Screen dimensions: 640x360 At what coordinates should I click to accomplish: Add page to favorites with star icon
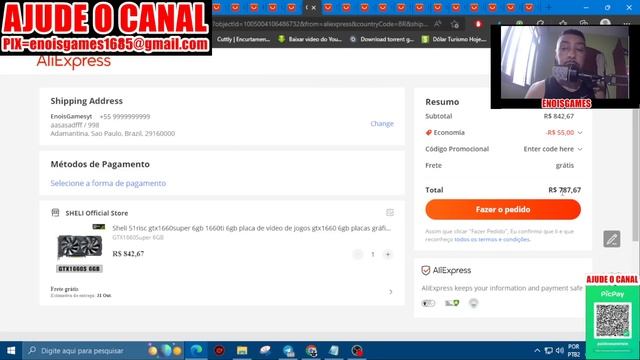(455, 24)
